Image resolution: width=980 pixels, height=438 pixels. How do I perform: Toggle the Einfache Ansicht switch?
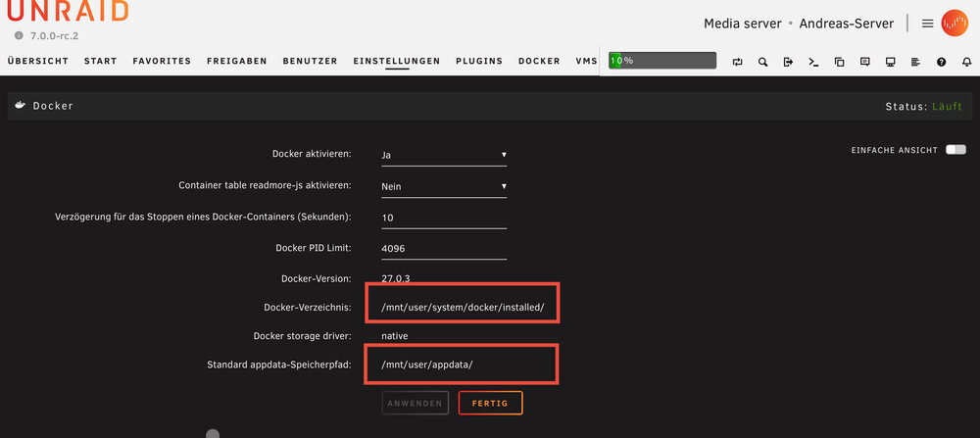(x=955, y=150)
